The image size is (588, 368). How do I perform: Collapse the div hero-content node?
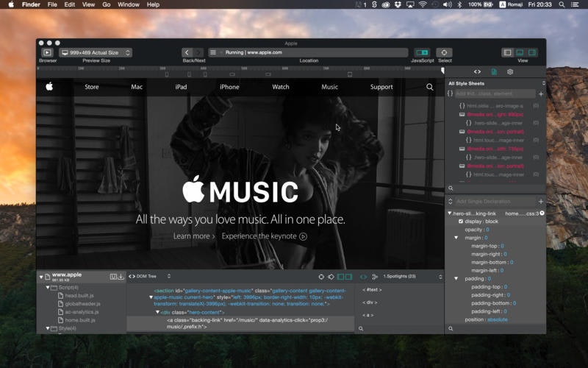point(157,312)
